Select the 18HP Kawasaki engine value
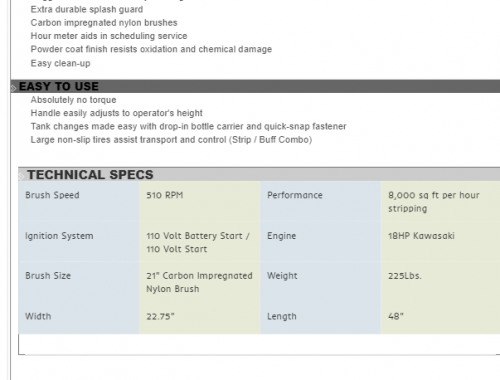500x380 pixels. 421,236
